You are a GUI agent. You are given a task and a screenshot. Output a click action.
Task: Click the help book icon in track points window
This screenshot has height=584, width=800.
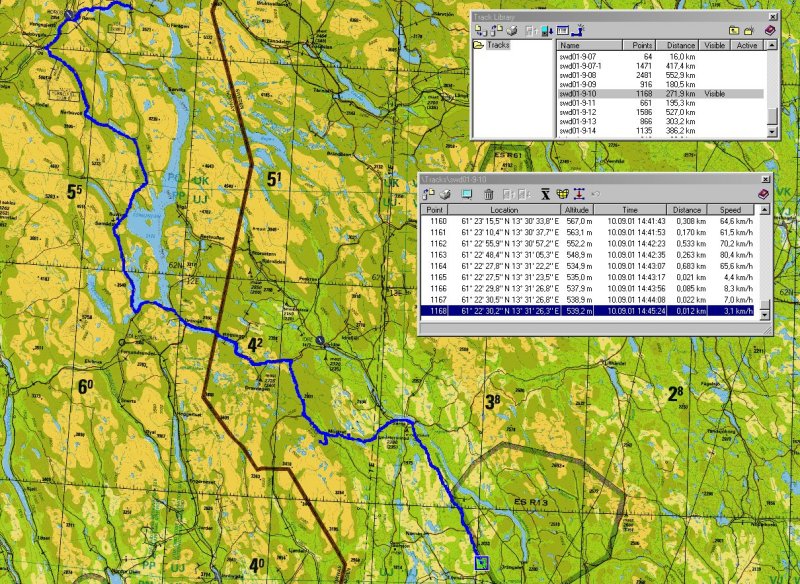[763, 193]
